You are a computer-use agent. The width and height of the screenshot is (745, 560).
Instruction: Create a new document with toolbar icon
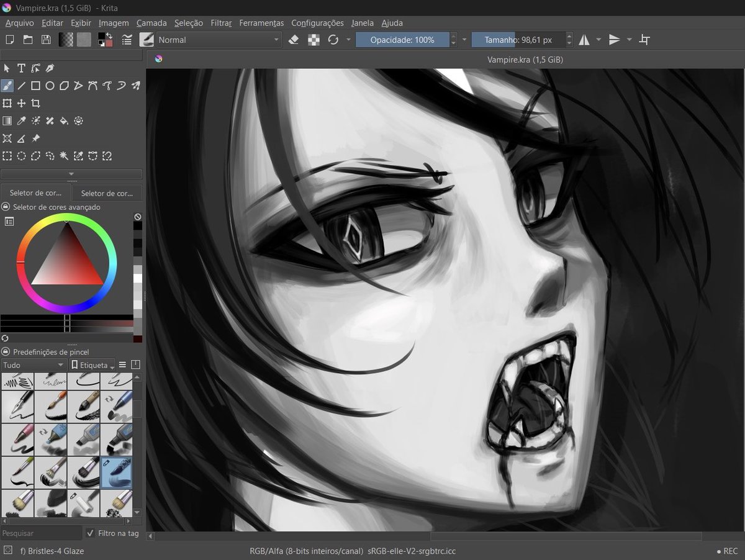pos(10,40)
